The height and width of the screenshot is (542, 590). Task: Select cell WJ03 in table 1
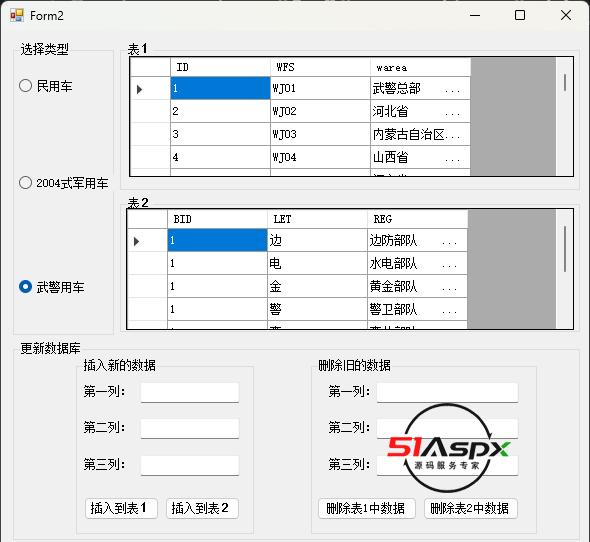click(x=320, y=134)
